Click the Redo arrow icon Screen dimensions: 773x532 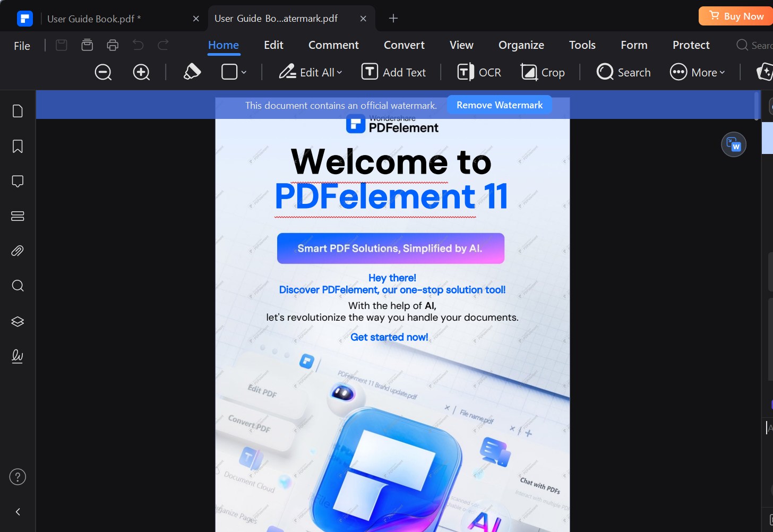[x=164, y=45]
